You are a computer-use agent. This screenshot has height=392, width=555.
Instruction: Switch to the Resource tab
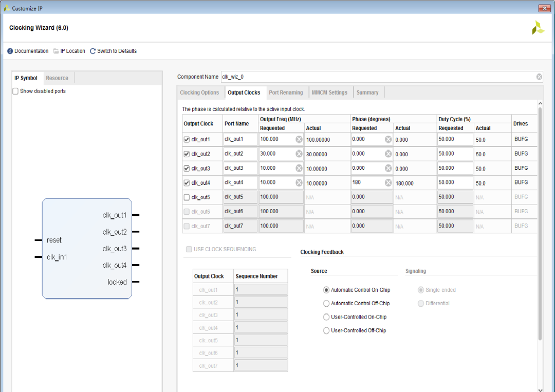click(x=57, y=78)
